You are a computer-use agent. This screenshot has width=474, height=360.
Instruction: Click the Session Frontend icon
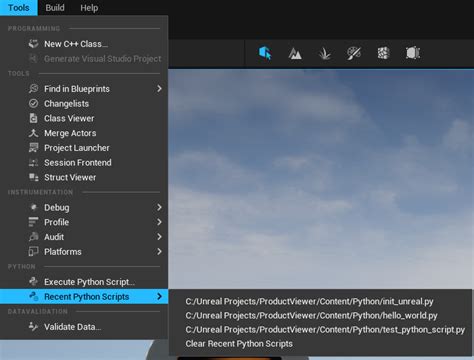coord(33,162)
